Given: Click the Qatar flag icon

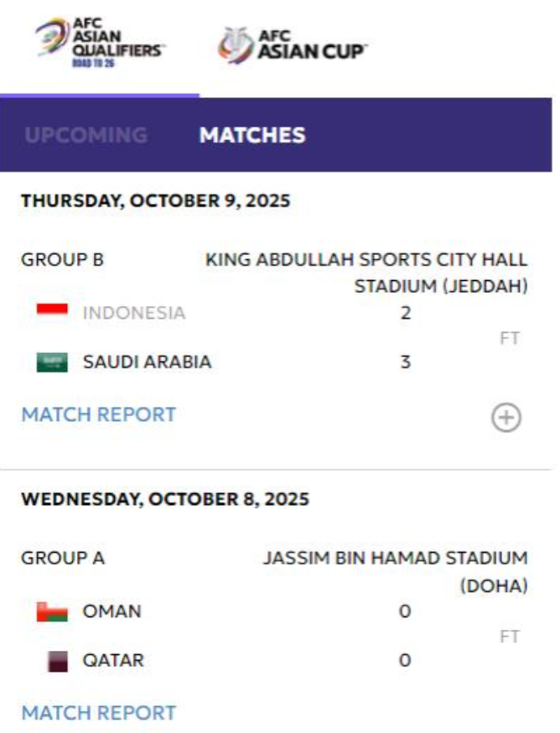Looking at the screenshot, I should pyautogui.click(x=57, y=661).
